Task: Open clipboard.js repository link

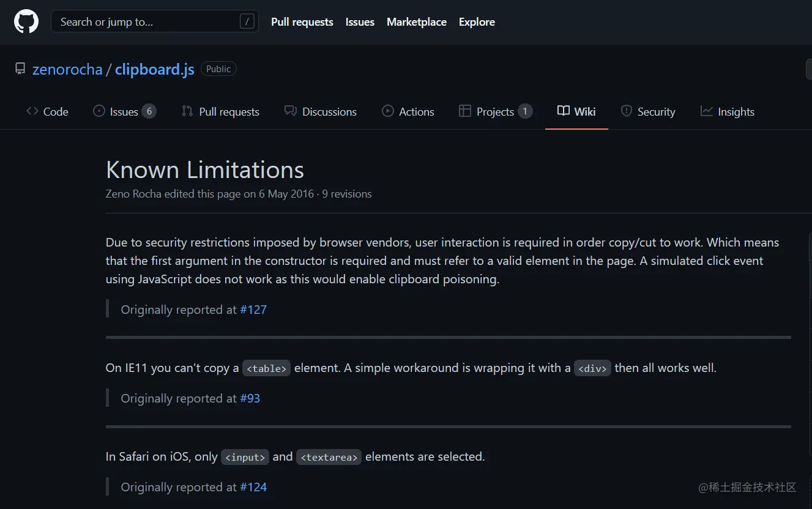Action: [155, 69]
